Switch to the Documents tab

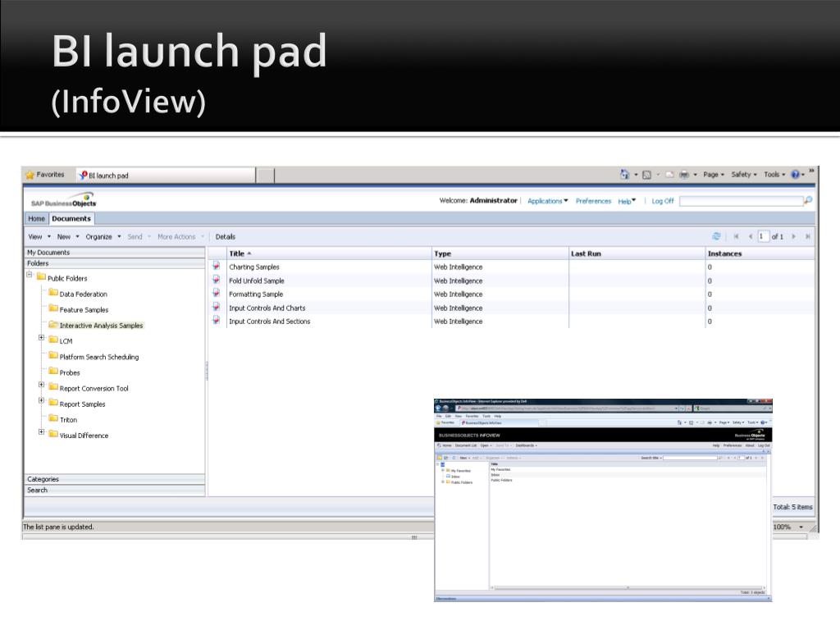coord(71,218)
